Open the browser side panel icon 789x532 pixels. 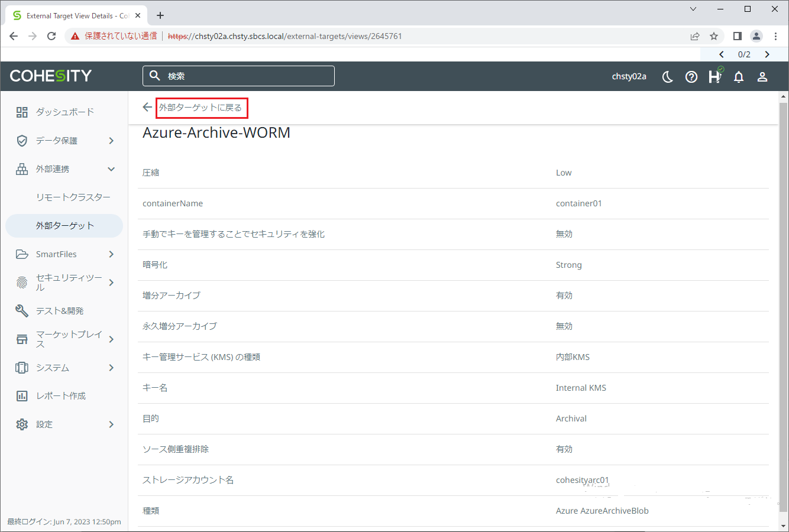coord(737,36)
